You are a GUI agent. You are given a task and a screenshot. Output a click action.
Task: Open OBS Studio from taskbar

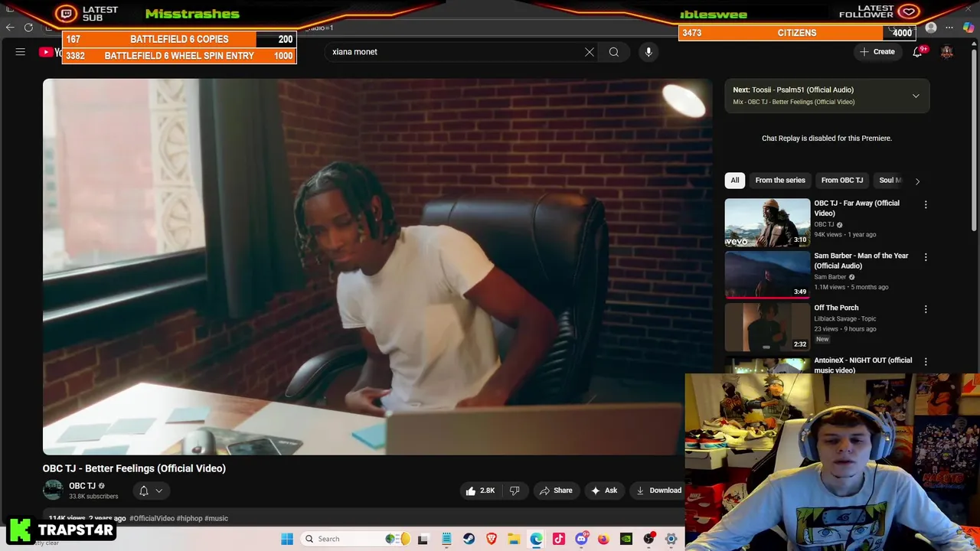pyautogui.click(x=649, y=539)
